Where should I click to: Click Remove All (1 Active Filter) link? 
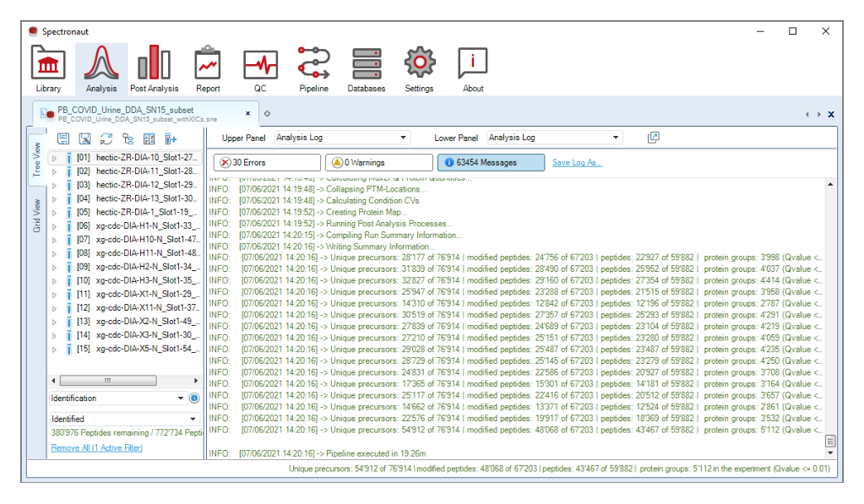(x=96, y=447)
